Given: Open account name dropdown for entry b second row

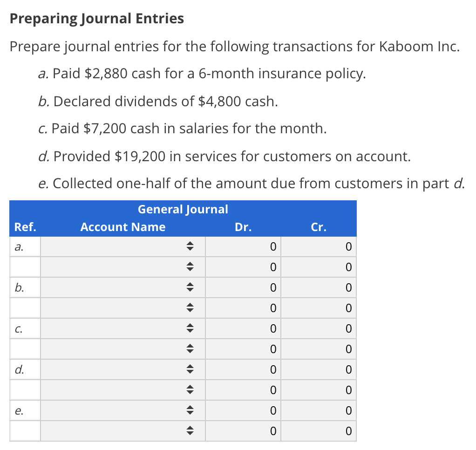Looking at the screenshot, I should coord(122,308).
